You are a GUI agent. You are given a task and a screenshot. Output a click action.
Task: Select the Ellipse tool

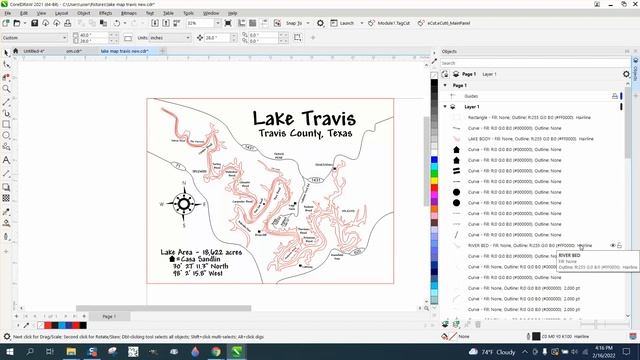pos(6,135)
